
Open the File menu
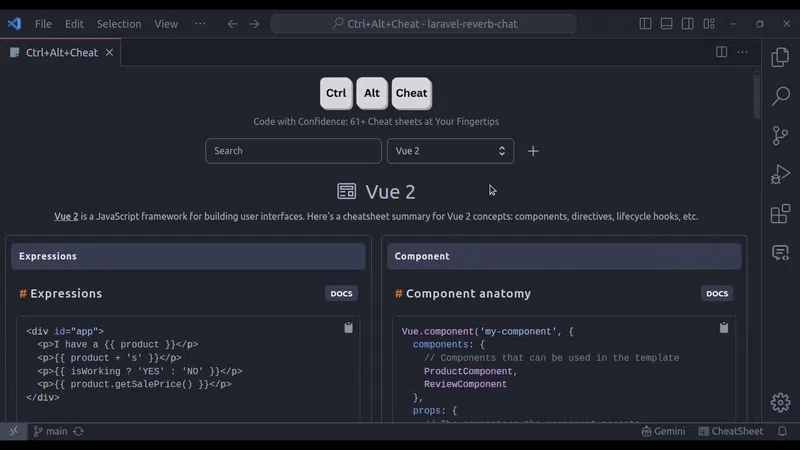click(x=43, y=24)
